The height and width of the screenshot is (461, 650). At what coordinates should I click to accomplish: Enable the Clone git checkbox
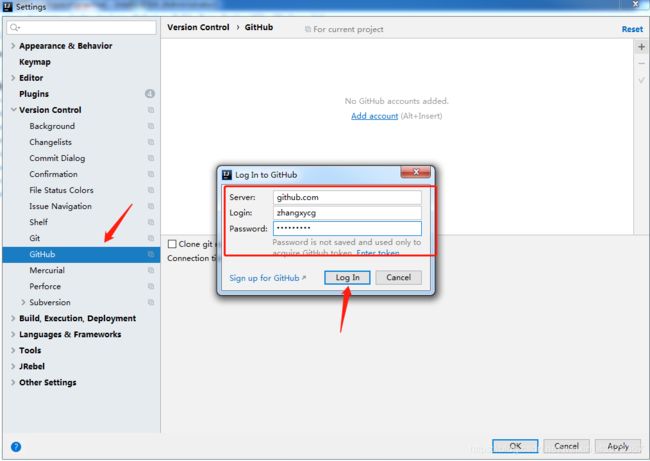[172, 244]
